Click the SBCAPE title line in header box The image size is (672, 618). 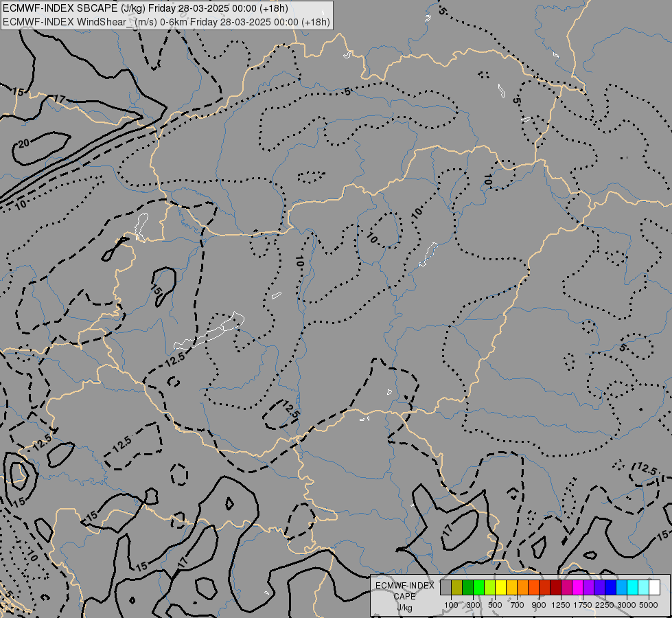(146, 8)
